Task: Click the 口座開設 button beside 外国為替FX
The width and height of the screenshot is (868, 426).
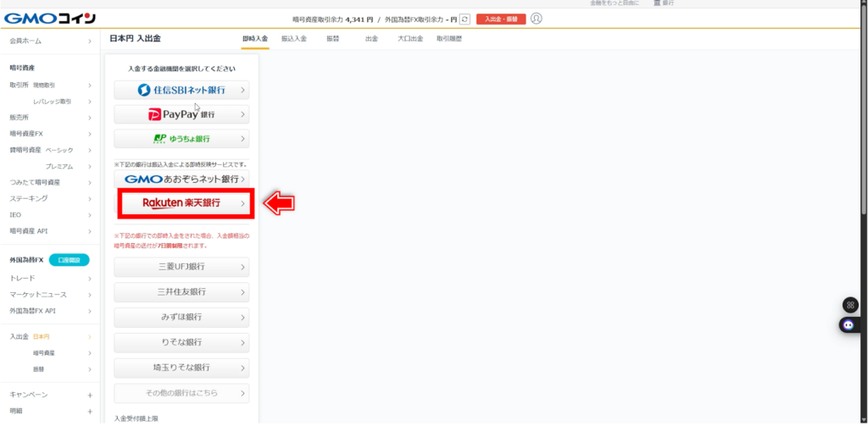Action: coord(69,260)
